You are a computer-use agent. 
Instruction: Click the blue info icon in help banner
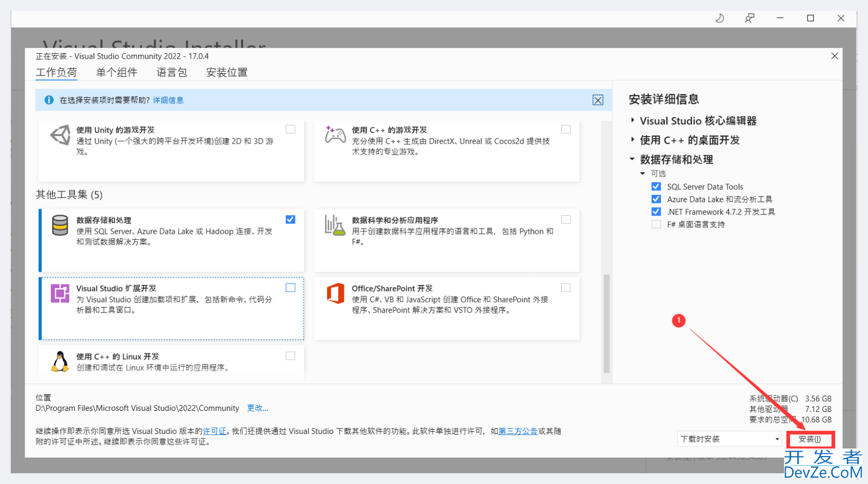tap(49, 100)
